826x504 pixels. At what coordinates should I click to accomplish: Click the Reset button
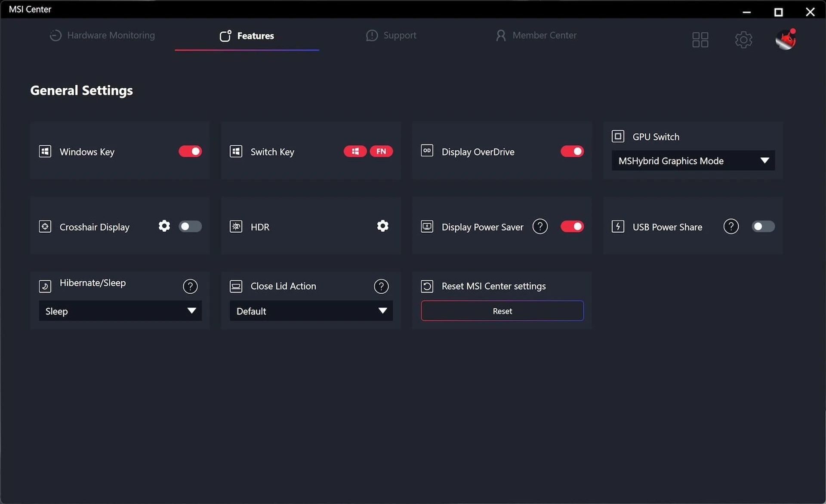[502, 310]
